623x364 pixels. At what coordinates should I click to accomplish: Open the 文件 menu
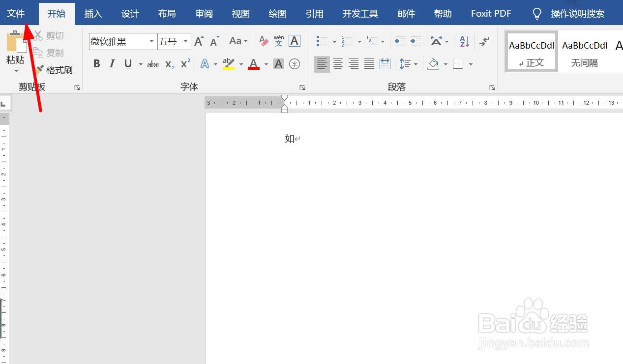[16, 13]
